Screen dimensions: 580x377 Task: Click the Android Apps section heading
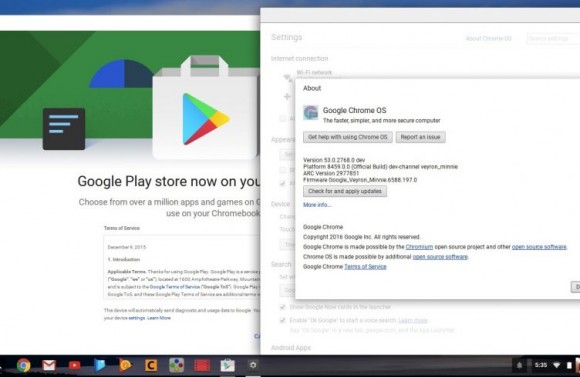[291, 347]
